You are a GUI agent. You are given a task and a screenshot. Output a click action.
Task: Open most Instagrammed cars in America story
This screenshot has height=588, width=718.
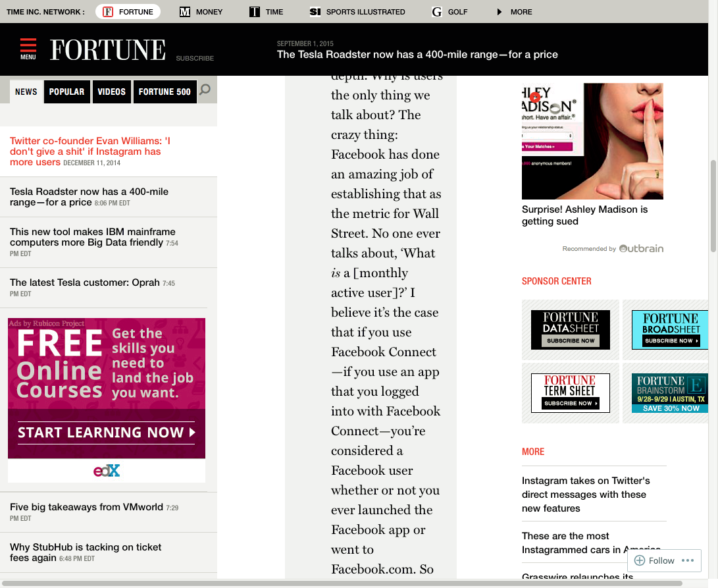(591, 543)
